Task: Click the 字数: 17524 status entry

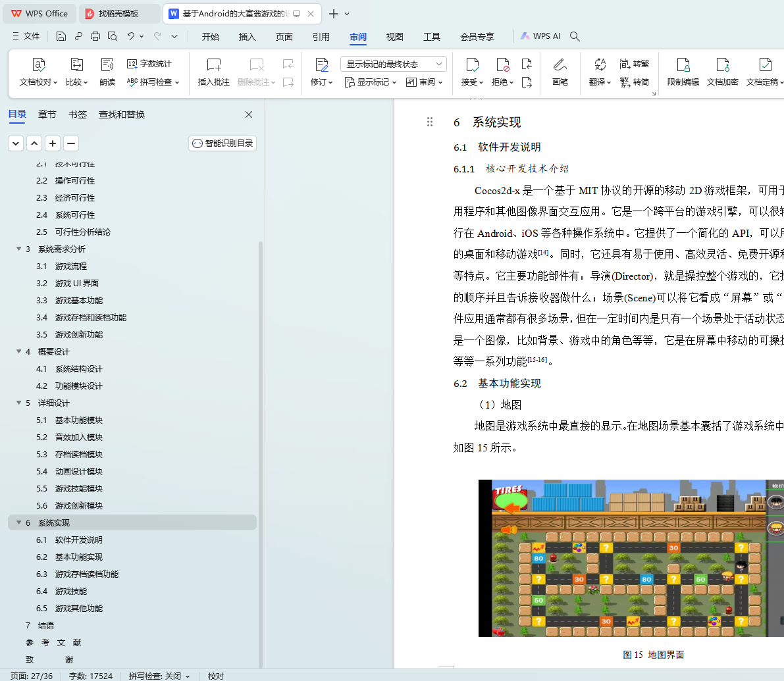Action: pos(90,676)
